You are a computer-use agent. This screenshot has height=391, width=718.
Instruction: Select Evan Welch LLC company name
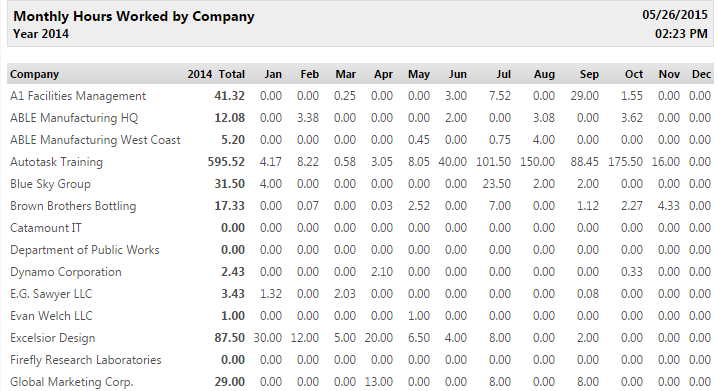(51, 316)
